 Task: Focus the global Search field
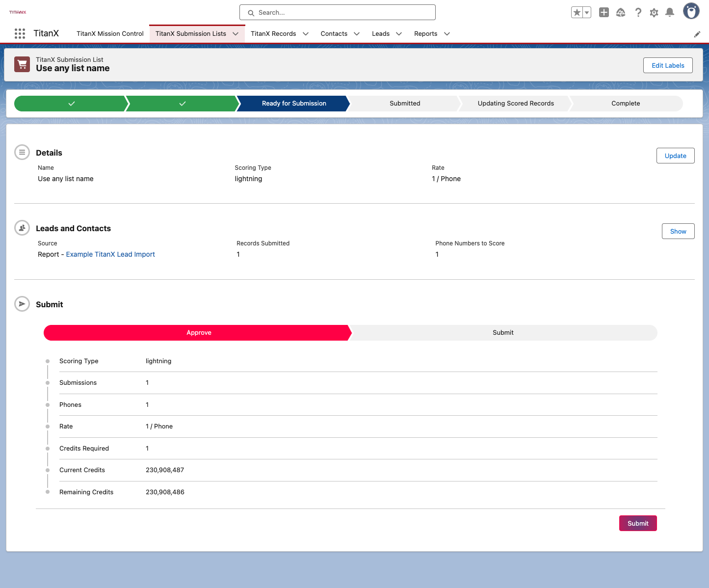click(338, 12)
